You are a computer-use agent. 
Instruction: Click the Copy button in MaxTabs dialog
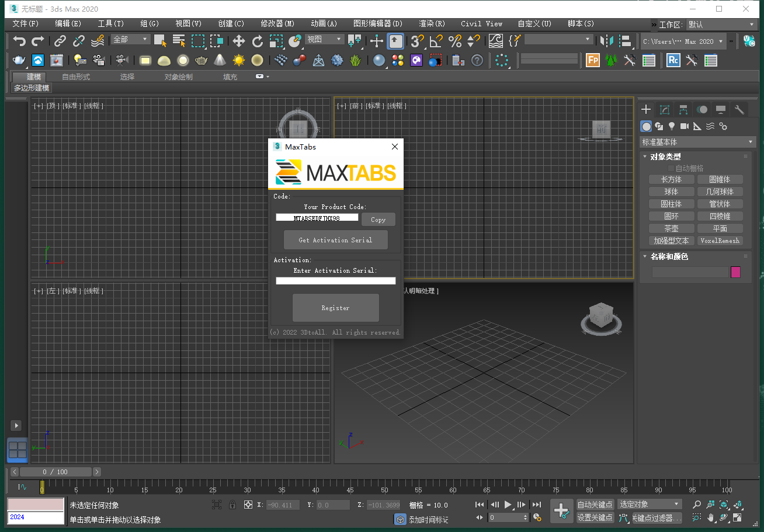(378, 220)
